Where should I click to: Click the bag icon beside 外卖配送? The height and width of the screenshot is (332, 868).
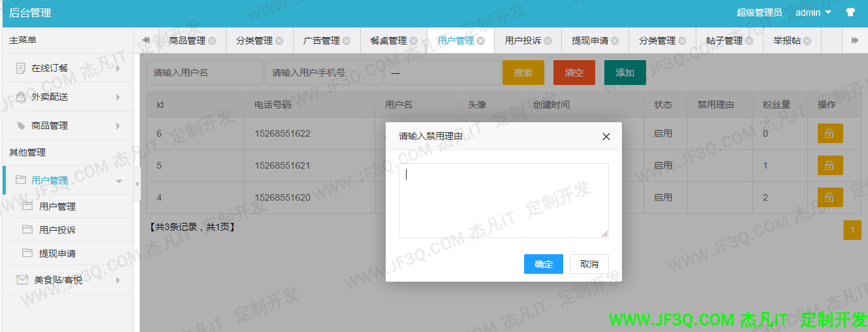click(21, 97)
